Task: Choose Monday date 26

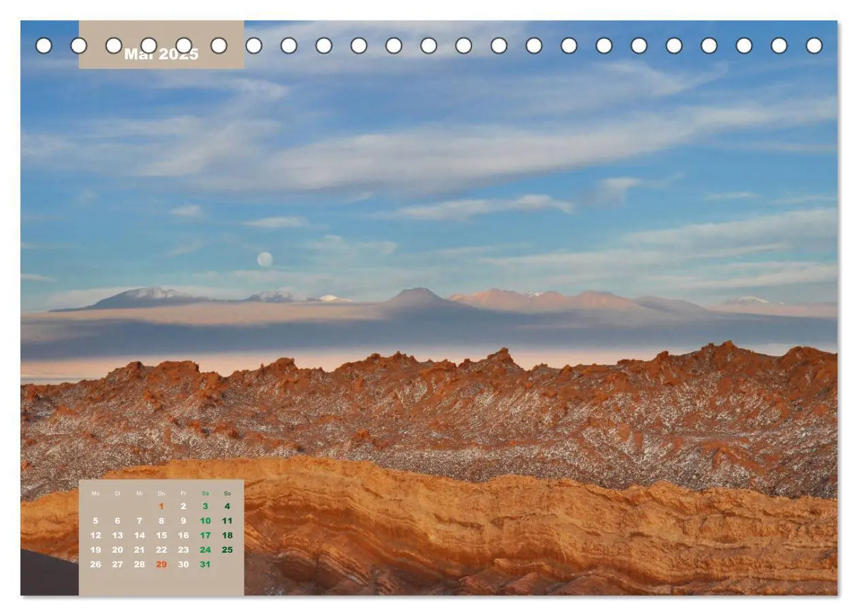Action: [95, 564]
